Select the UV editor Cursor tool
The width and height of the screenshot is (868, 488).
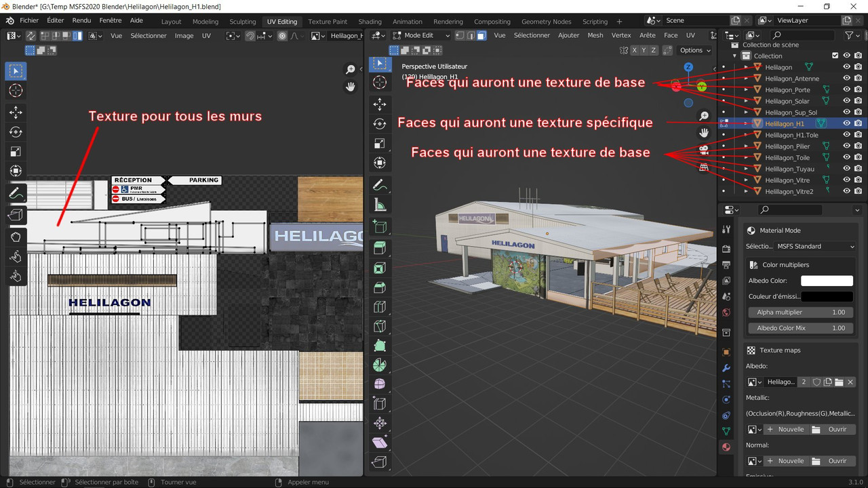tap(16, 91)
